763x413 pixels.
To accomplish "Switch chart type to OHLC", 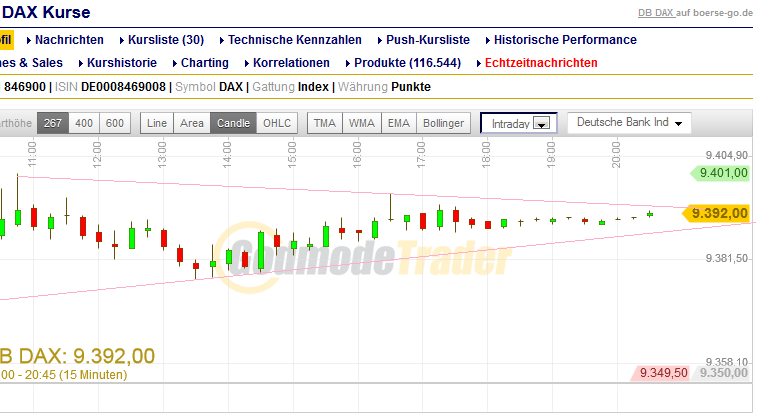I will point(277,123).
